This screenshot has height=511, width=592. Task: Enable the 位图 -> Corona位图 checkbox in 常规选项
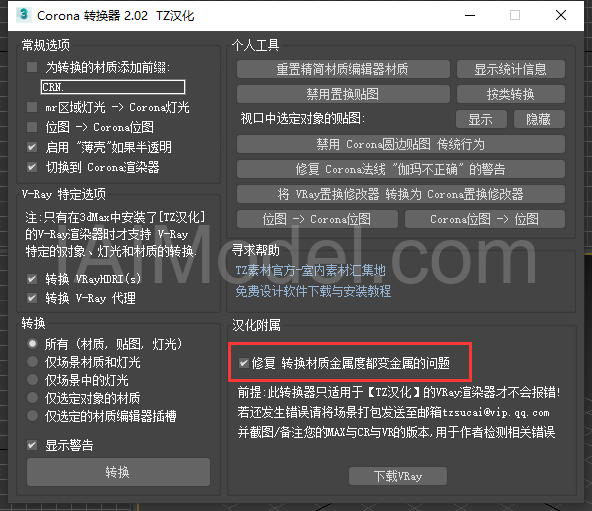pos(32,127)
